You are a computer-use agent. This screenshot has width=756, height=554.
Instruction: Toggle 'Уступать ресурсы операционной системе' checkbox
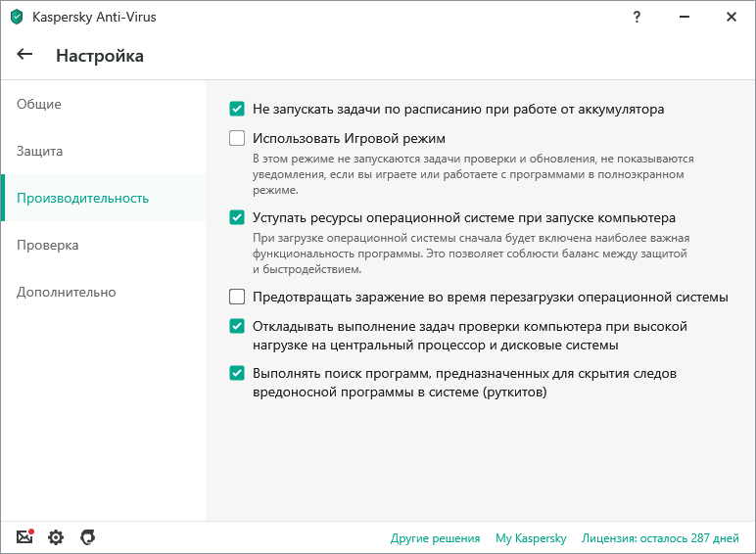tap(237, 217)
